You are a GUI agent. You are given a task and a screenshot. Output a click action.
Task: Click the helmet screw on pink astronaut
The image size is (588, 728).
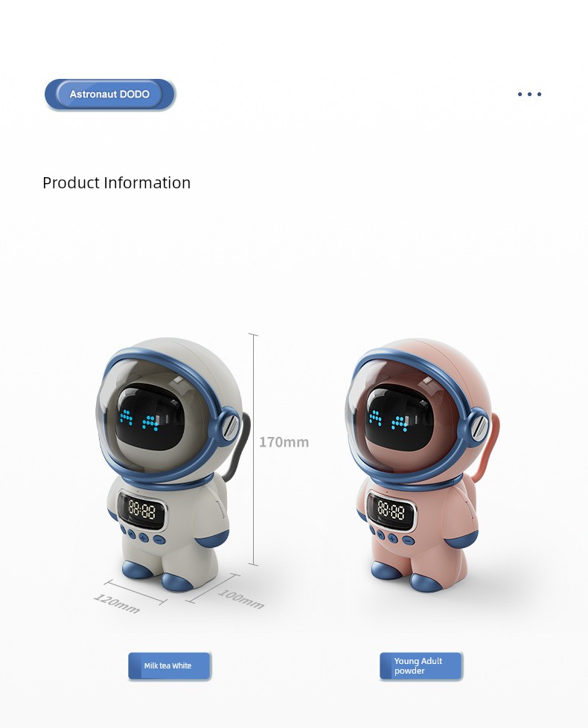(x=480, y=425)
